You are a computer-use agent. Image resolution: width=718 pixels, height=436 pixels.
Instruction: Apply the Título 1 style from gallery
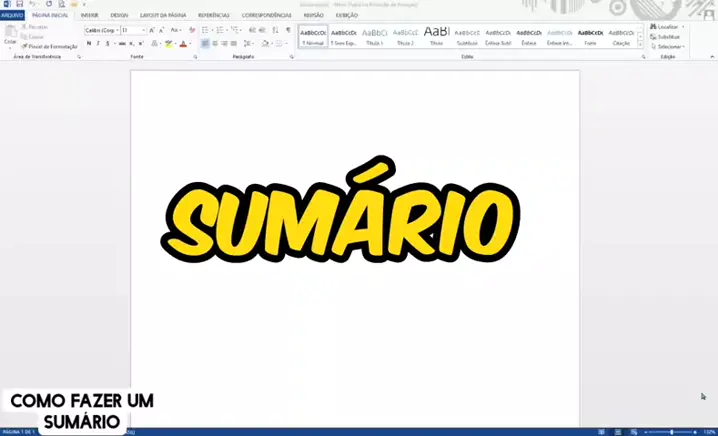[375, 36]
